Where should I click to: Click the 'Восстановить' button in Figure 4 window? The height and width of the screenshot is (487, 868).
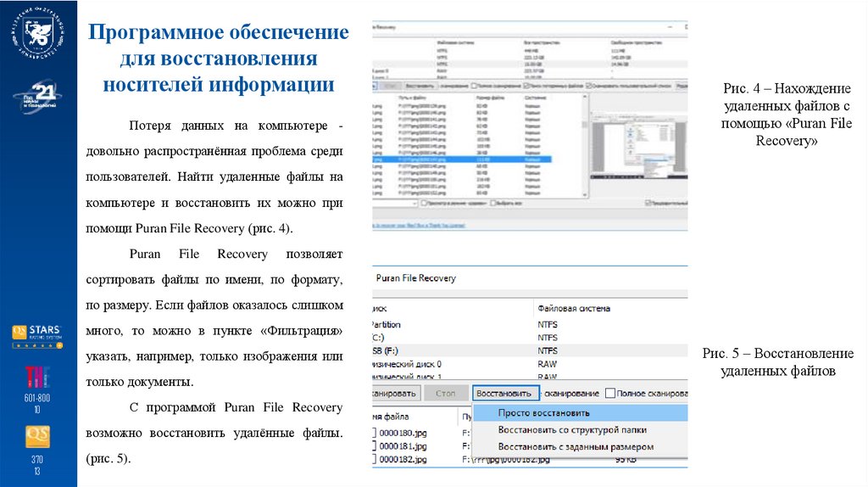tap(420, 86)
